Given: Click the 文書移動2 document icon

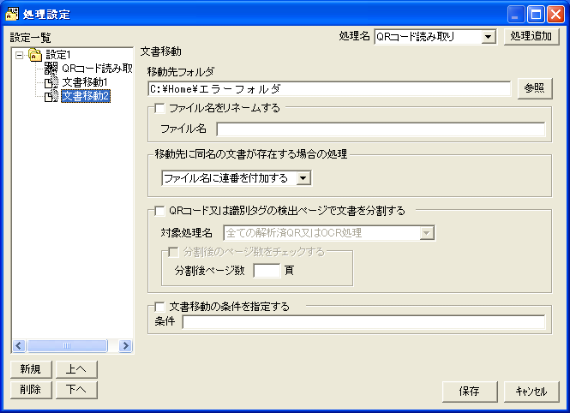Looking at the screenshot, I should click(x=51, y=96).
